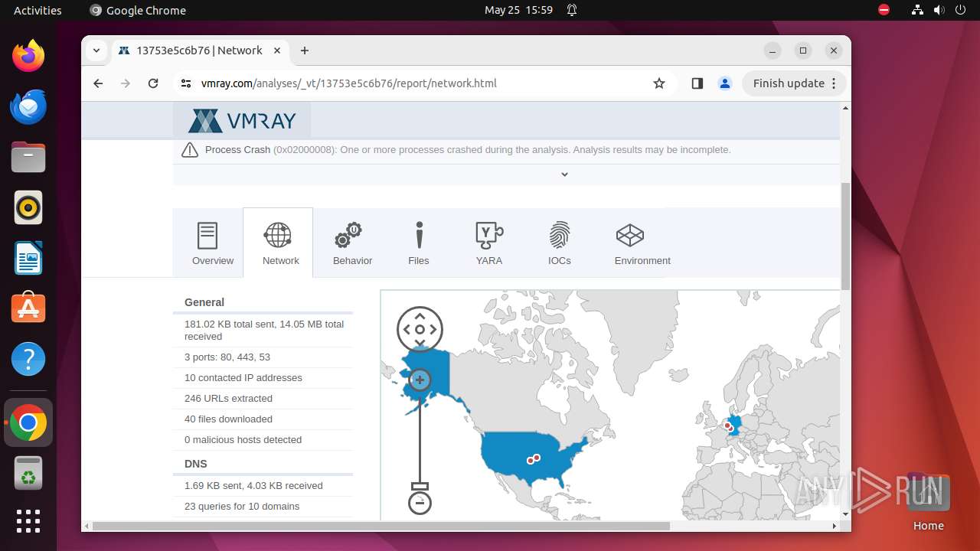Viewport: 980px width, 551px height.
Task: Pan the map up with the navigation arrow
Action: tap(420, 316)
